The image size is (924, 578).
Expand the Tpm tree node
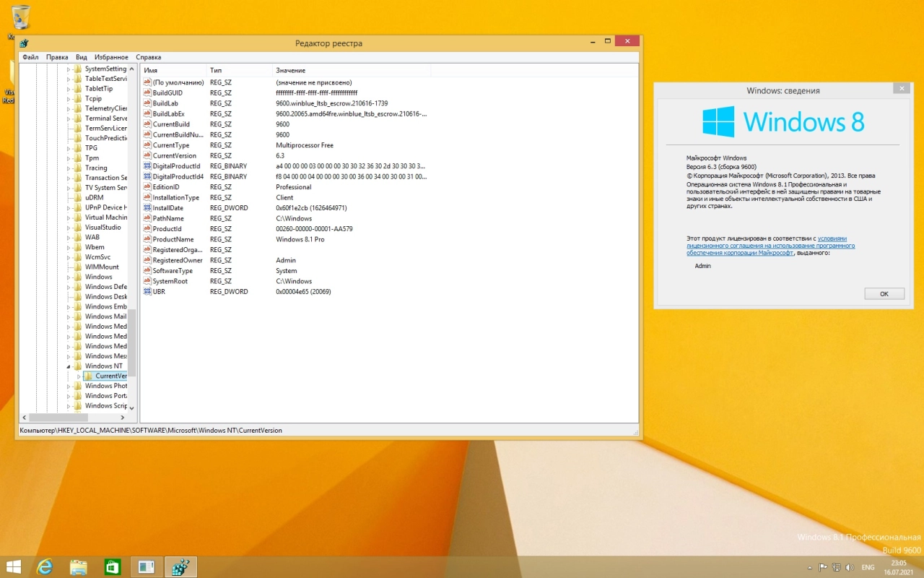pos(69,158)
